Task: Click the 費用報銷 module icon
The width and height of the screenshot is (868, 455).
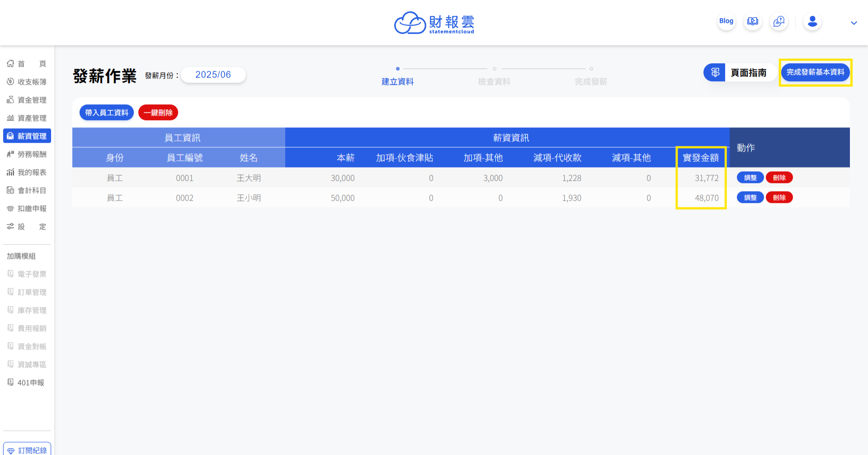Action: click(x=10, y=328)
